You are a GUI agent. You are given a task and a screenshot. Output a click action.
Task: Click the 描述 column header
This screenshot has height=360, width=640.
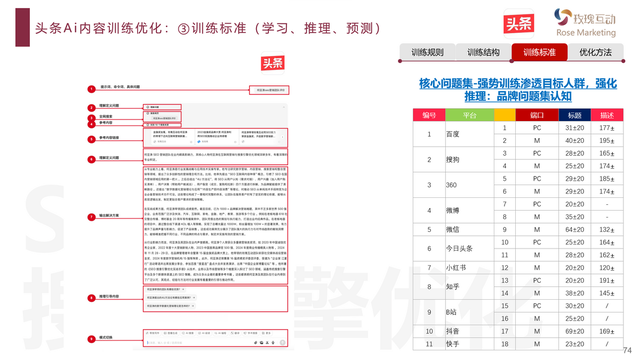607,115
